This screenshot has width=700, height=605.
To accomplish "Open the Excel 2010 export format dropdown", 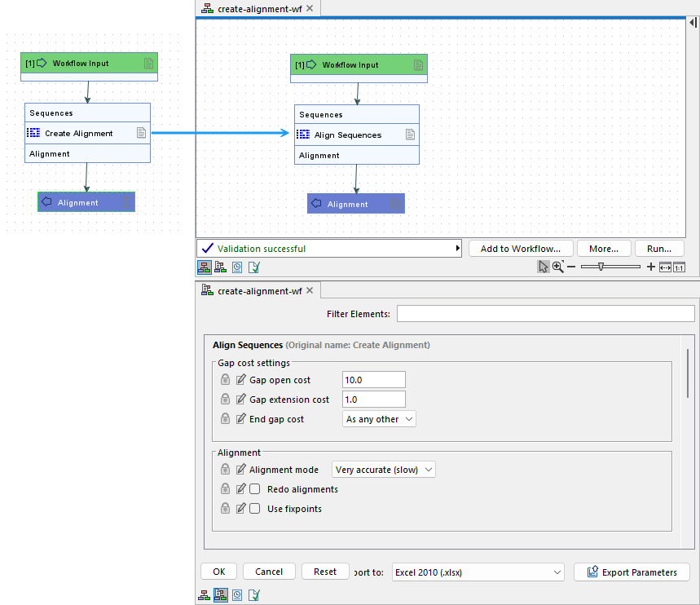I will [x=478, y=572].
